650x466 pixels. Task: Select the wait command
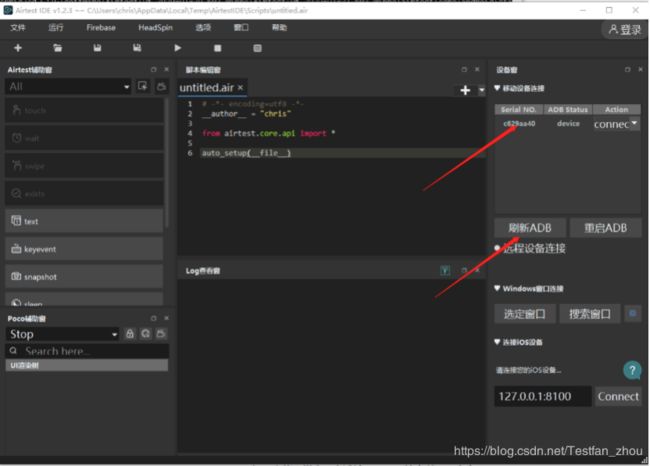tap(84, 138)
